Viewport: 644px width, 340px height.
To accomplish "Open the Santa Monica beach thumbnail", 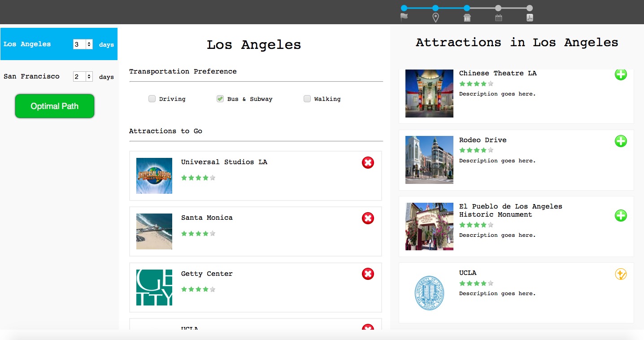I will [154, 231].
